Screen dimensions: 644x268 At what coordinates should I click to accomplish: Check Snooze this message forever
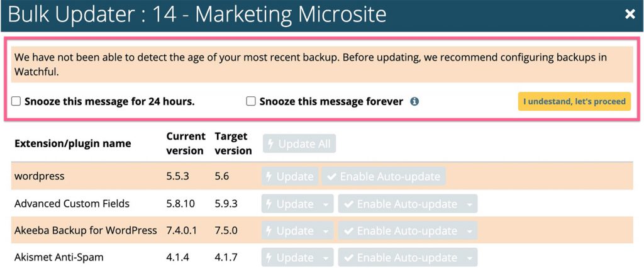(251, 101)
